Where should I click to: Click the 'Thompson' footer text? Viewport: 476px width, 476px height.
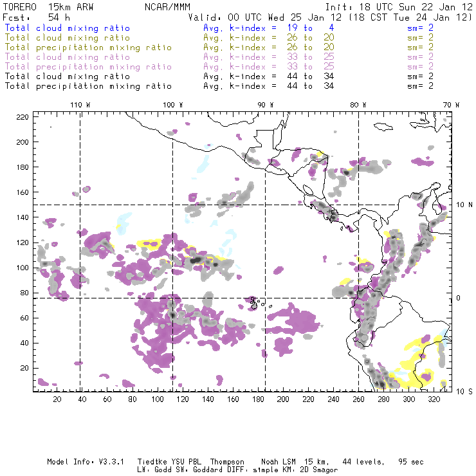pyautogui.click(x=227, y=462)
